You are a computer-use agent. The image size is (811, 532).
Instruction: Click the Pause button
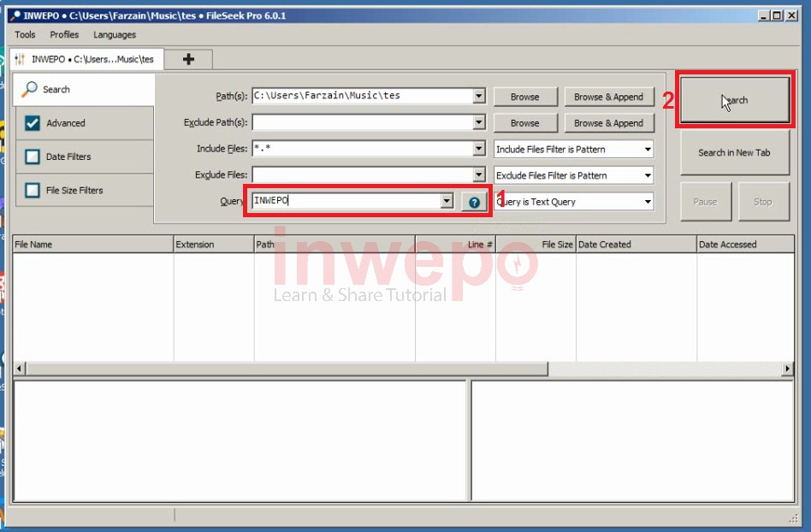coord(706,202)
